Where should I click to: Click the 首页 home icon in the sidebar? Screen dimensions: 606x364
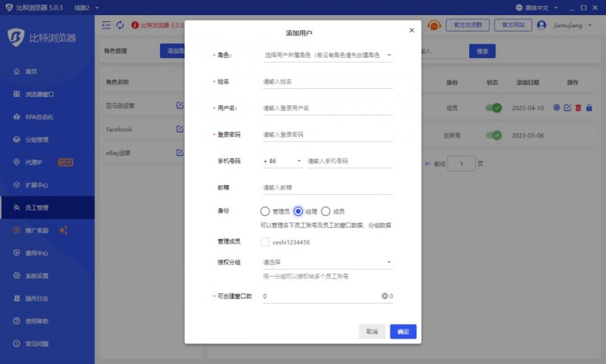[16, 71]
